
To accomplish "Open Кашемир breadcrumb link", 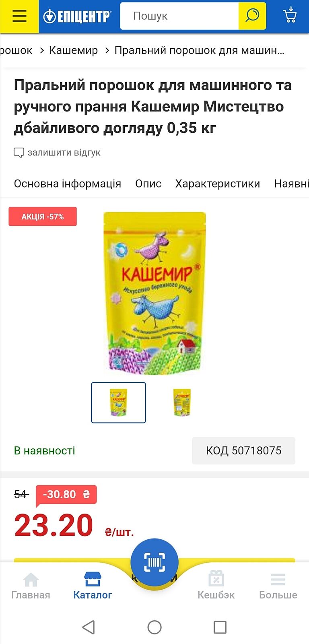I will click(73, 50).
